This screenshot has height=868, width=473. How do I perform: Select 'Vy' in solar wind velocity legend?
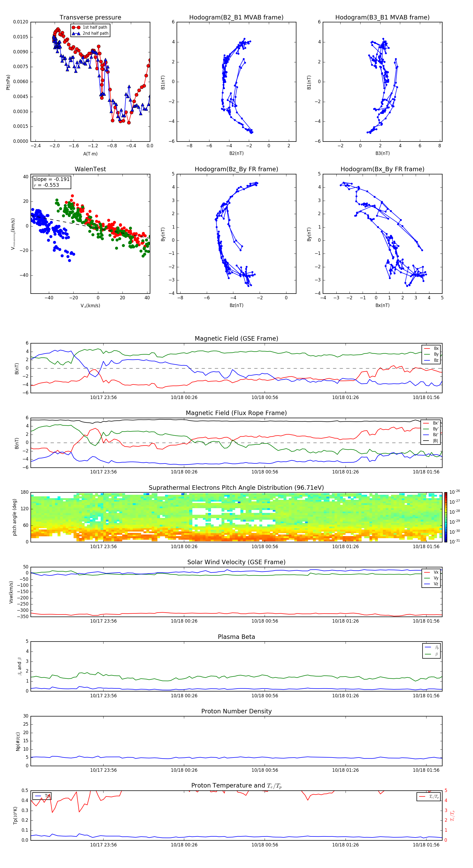coord(431,578)
